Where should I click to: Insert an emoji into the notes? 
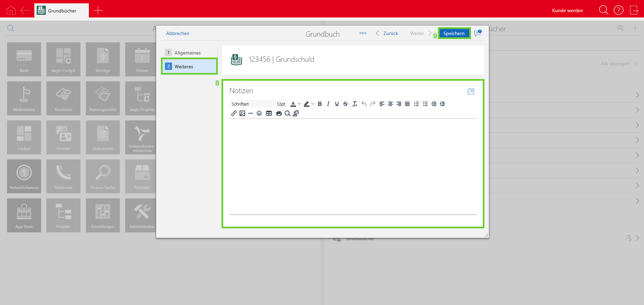pos(259,113)
